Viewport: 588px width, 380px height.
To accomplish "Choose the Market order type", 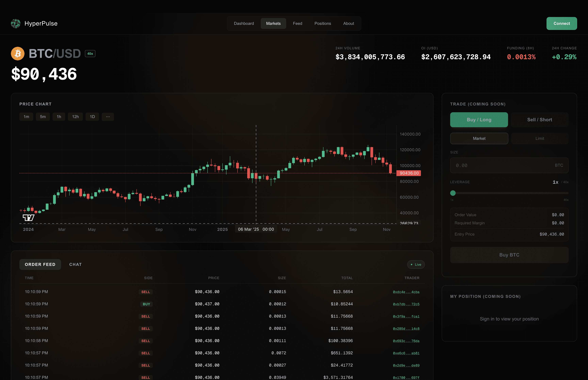I will [479, 138].
